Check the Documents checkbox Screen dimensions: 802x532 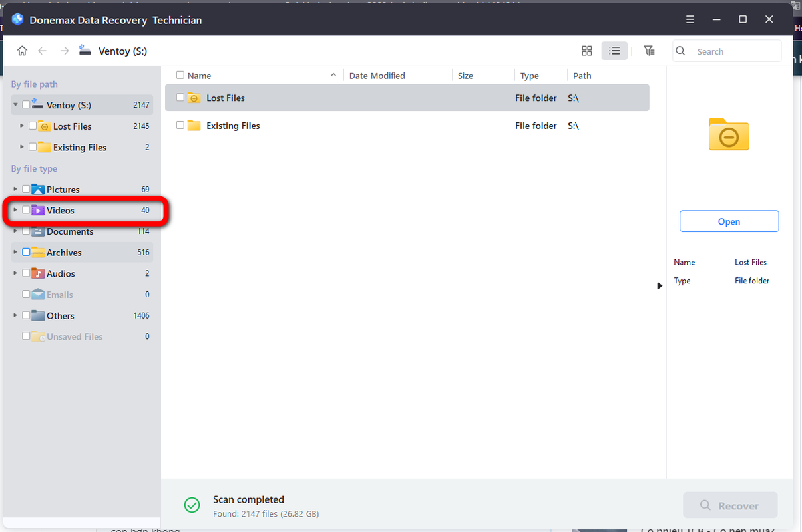tap(26, 231)
